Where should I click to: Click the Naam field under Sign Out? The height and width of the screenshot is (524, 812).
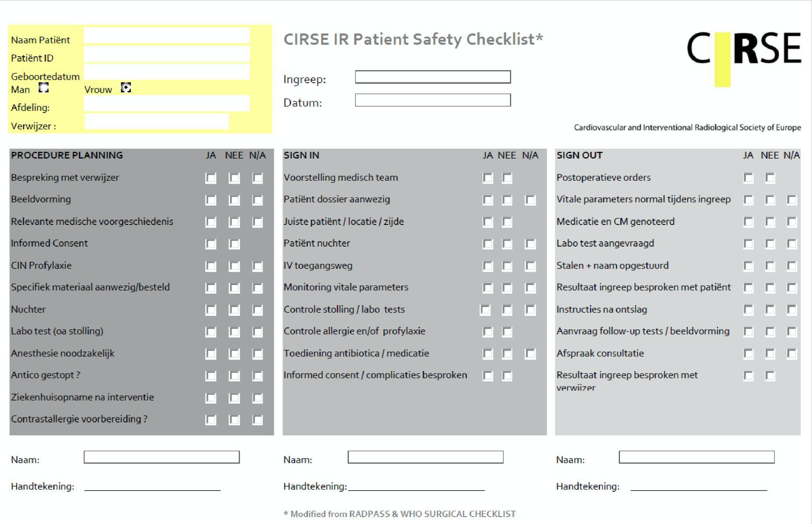(696, 457)
